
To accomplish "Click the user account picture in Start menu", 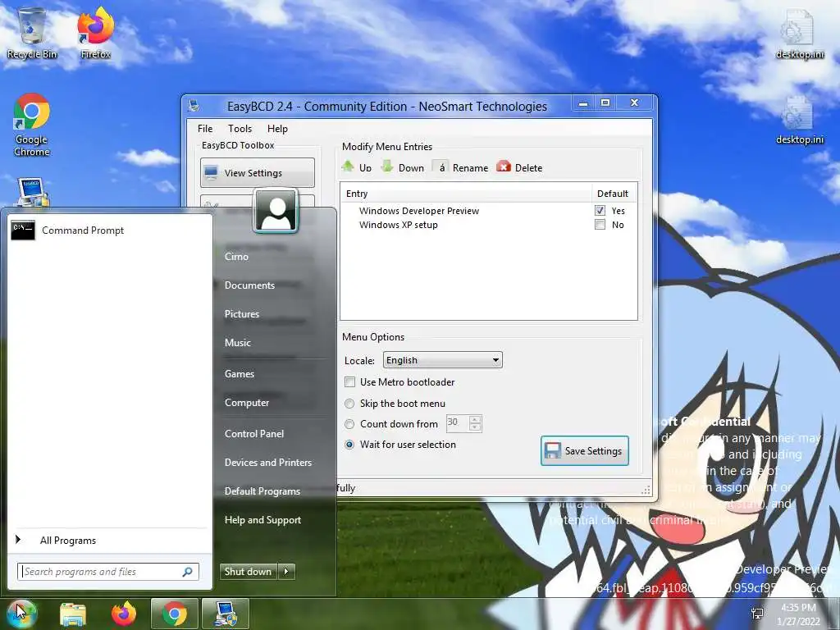I will coord(276,211).
